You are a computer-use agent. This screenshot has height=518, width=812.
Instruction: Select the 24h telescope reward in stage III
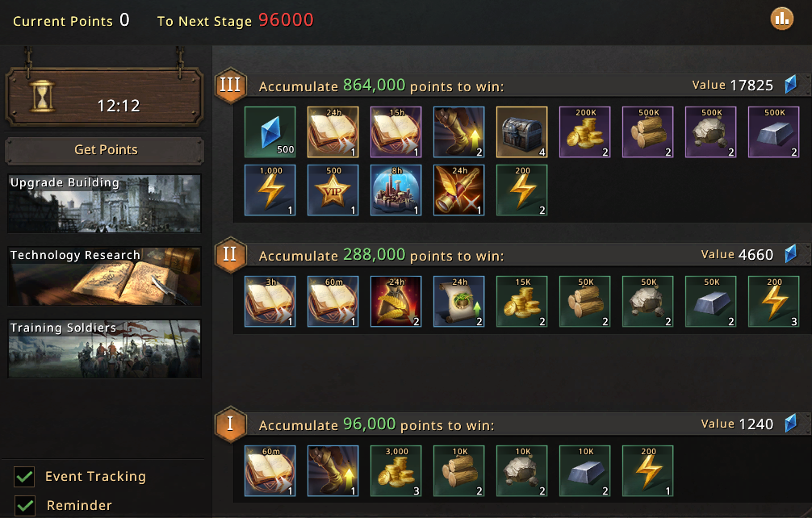[458, 190]
